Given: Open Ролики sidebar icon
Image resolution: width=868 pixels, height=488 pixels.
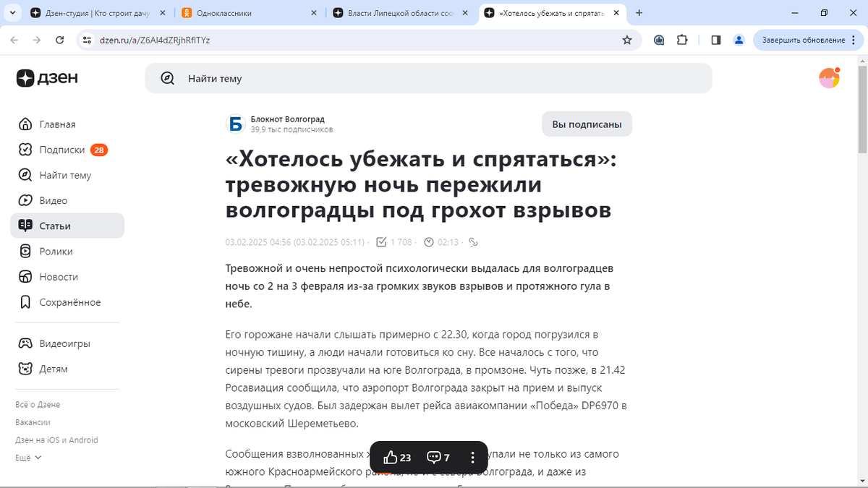Looking at the screenshot, I should (x=25, y=251).
